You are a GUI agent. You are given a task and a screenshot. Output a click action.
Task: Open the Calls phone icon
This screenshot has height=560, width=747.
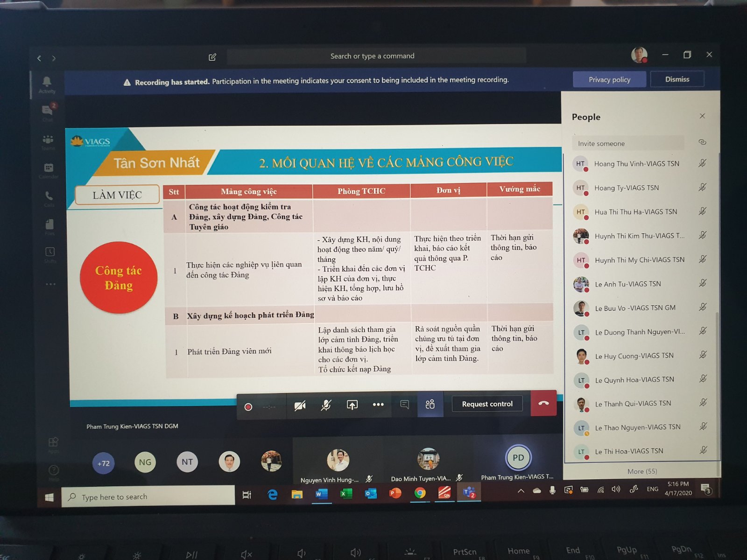click(49, 198)
